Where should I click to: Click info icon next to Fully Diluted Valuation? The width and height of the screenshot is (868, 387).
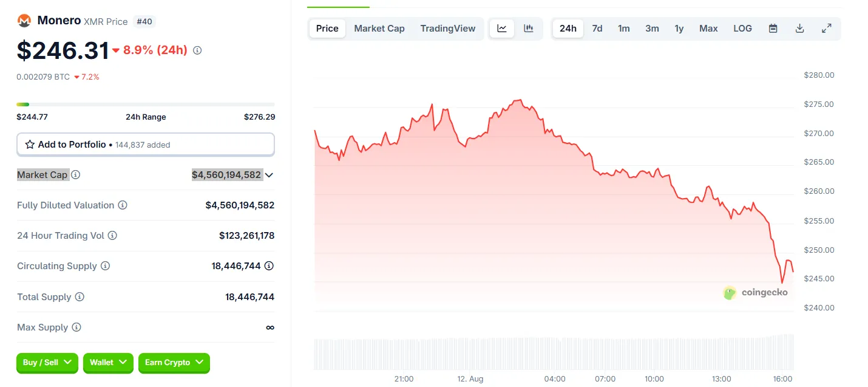click(123, 205)
